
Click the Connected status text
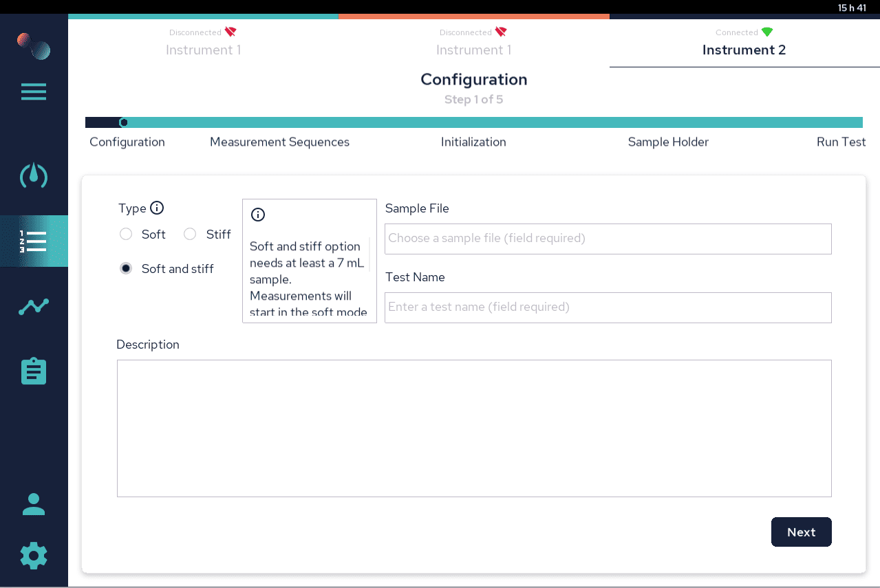click(736, 32)
